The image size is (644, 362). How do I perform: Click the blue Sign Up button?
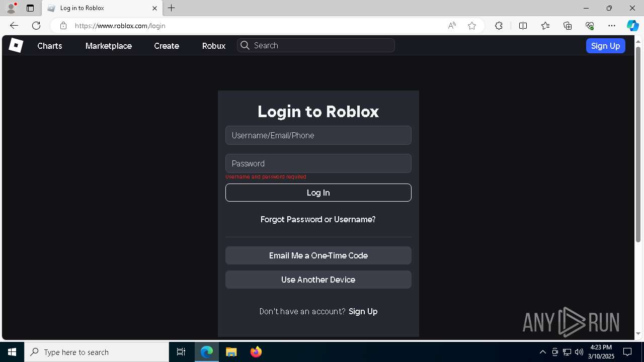(606, 46)
